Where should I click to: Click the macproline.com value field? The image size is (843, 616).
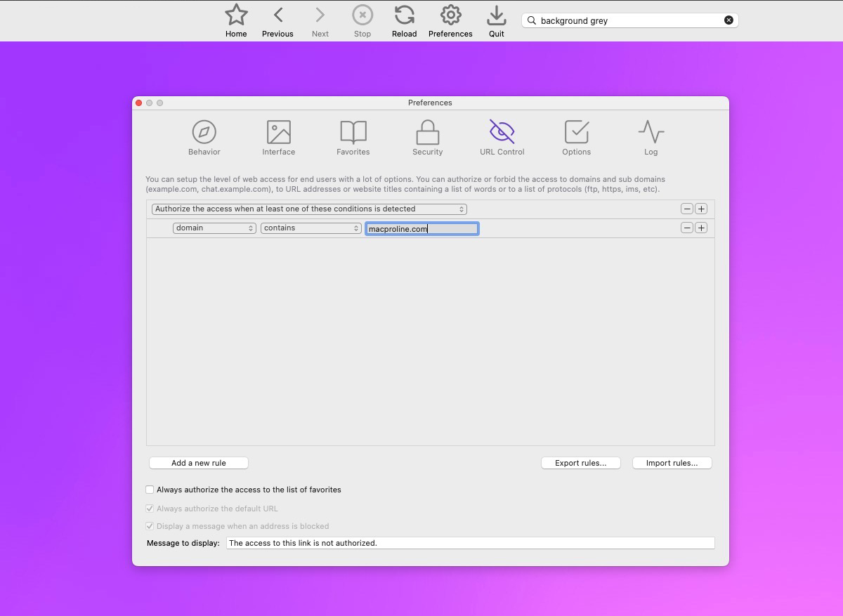(x=422, y=228)
